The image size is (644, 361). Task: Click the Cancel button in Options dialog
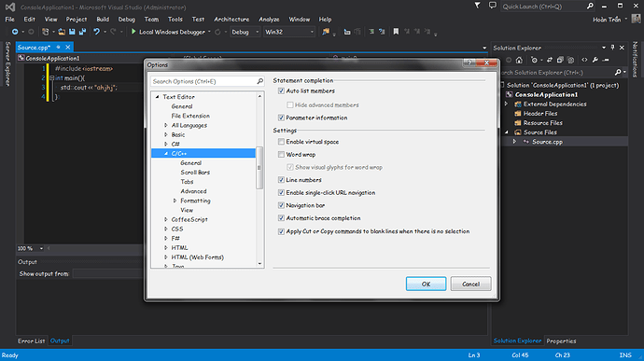(470, 284)
